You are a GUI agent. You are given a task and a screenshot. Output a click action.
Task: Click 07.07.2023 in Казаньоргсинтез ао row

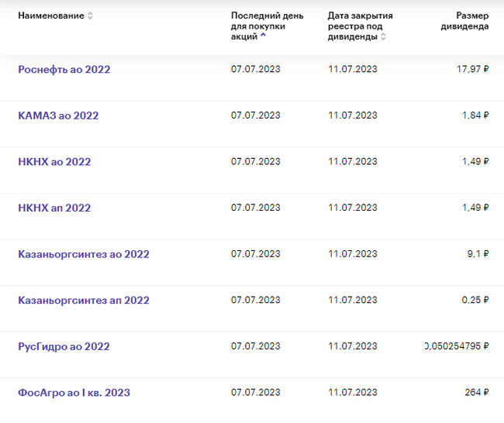256,254
